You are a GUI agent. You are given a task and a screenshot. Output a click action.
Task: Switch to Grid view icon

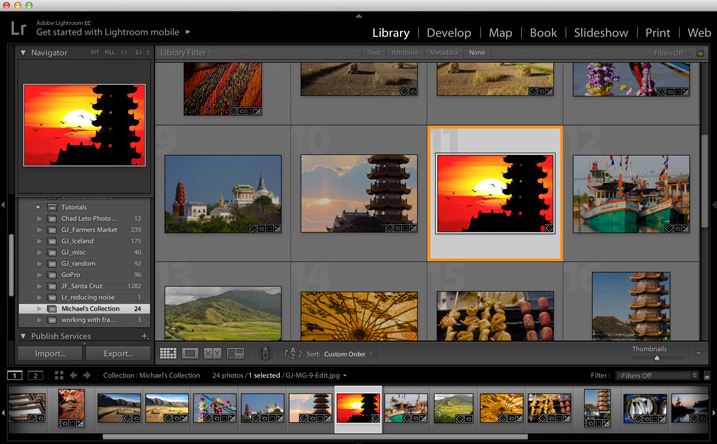click(168, 353)
